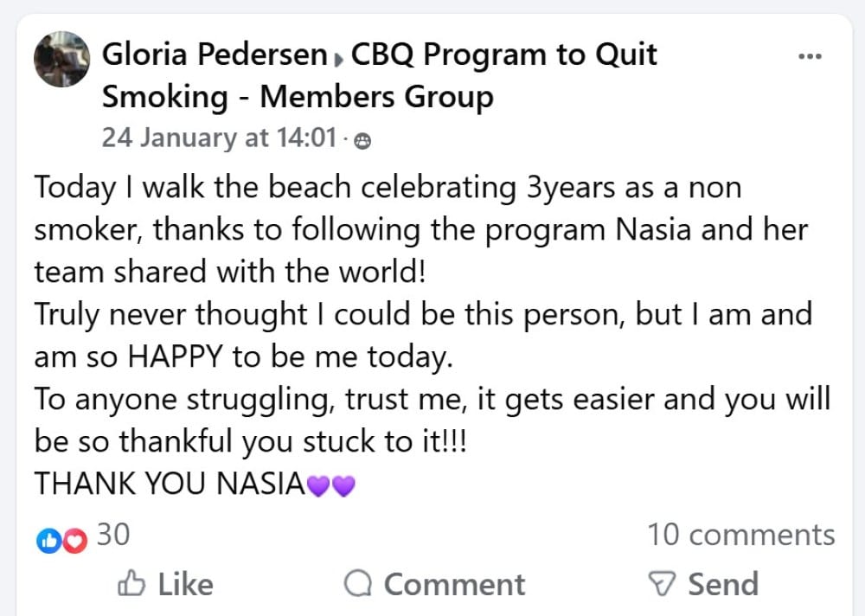Open the CBQ Program to Quit Smoking group
865x616 pixels.
502,55
